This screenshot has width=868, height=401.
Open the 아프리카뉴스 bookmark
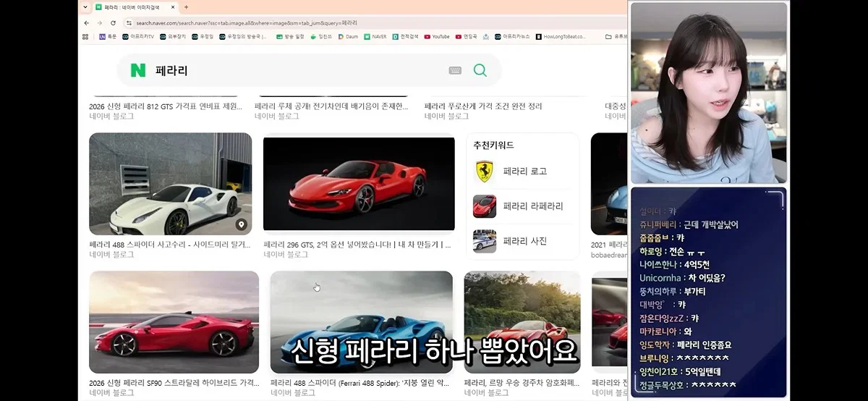point(511,36)
